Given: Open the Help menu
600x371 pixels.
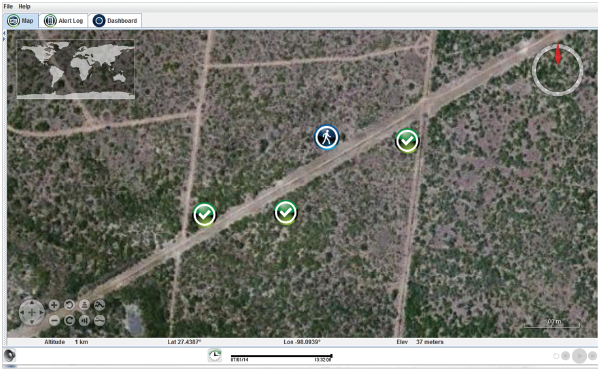Looking at the screenshot, I should pyautogui.click(x=24, y=6).
